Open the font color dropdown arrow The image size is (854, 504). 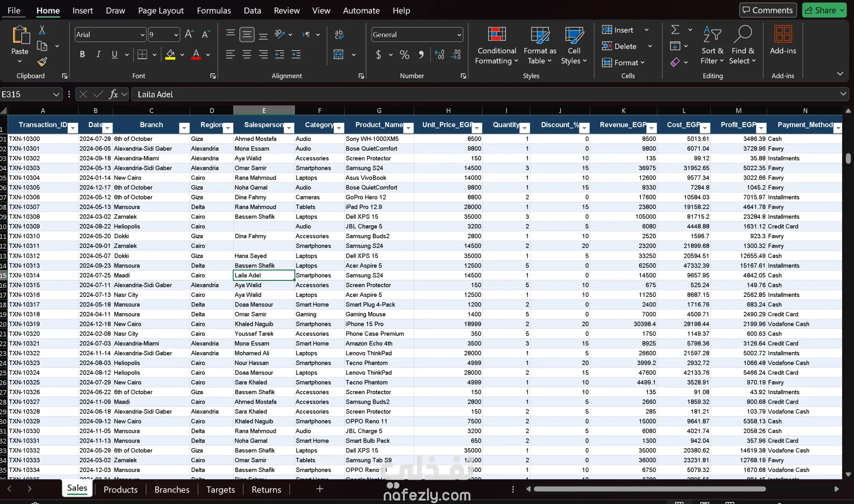(x=208, y=55)
